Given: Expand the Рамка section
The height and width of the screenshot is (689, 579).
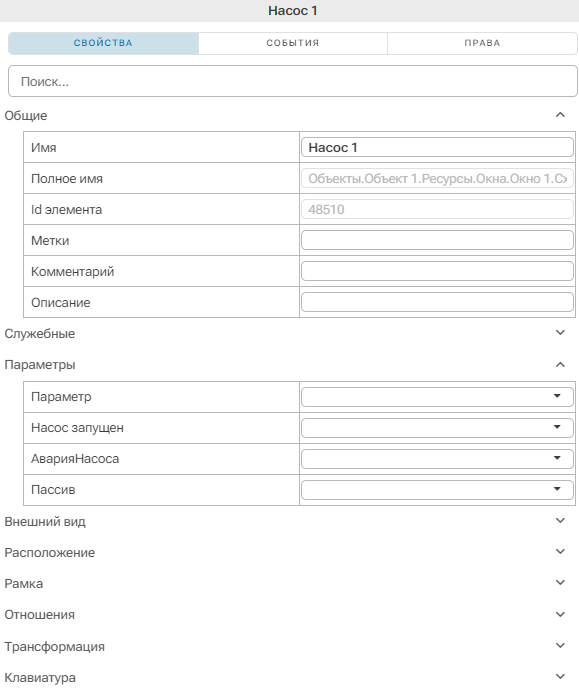Looking at the screenshot, I should [560, 583].
